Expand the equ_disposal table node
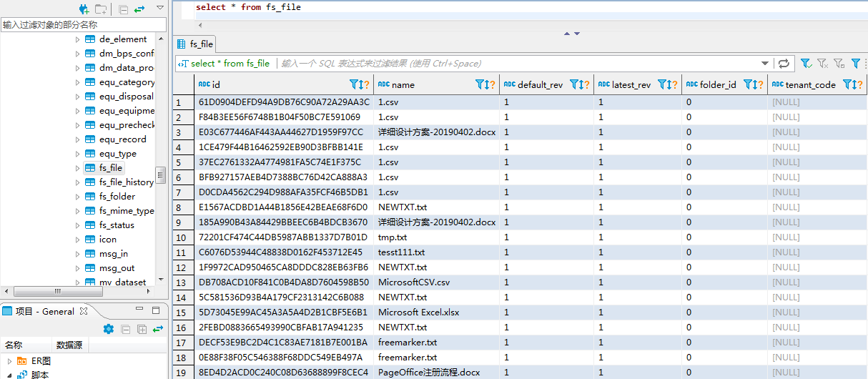Viewport: 868px width, 379px height. [78, 97]
